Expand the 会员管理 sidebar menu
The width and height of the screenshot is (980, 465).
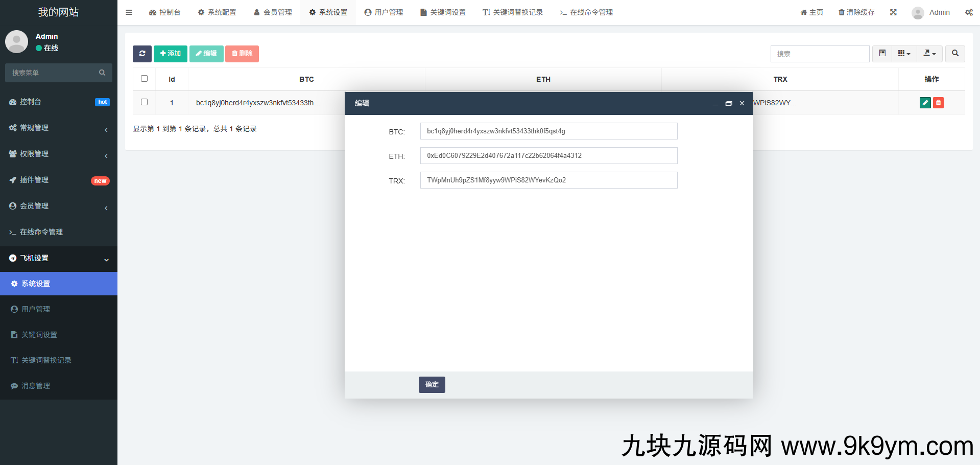pos(59,206)
